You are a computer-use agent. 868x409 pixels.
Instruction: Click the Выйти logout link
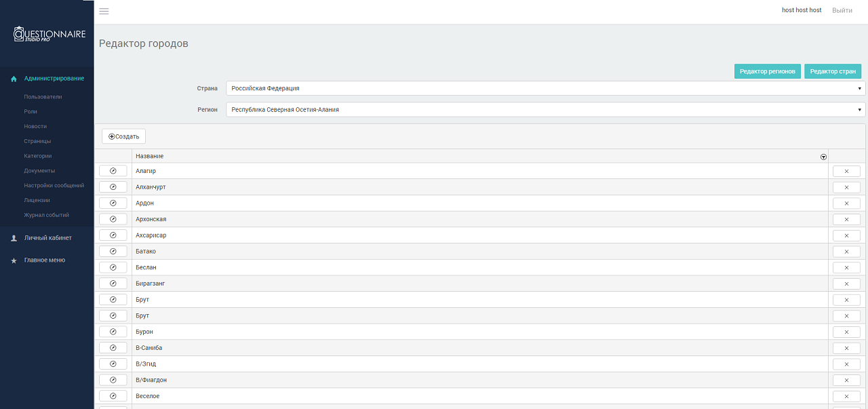[842, 11]
